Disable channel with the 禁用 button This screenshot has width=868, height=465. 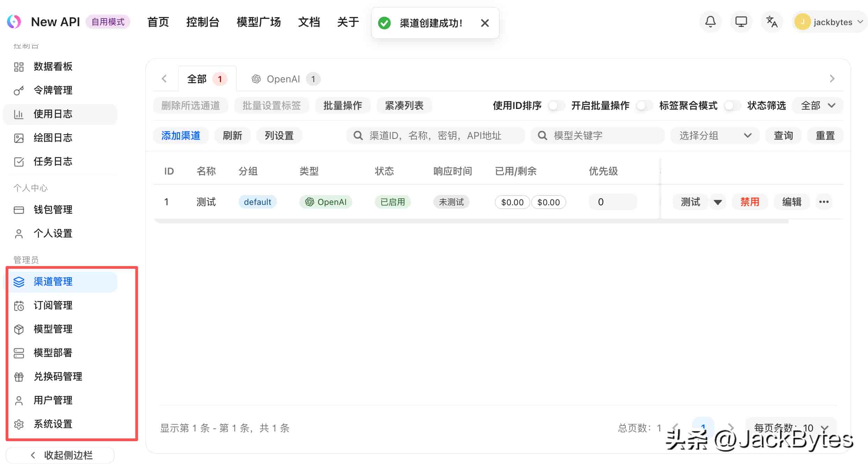tap(750, 202)
